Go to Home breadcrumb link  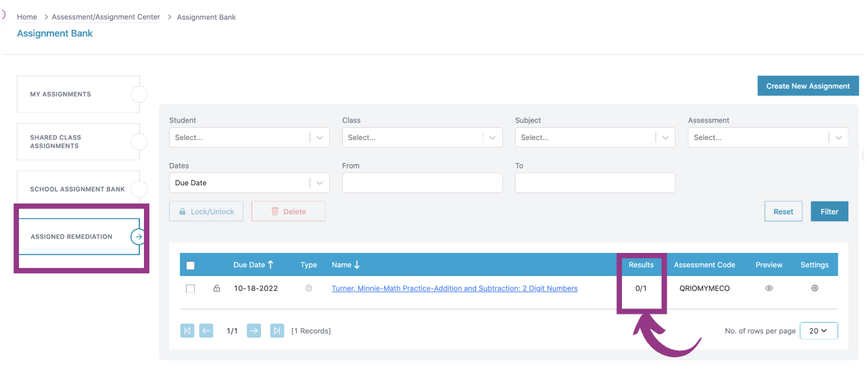(27, 17)
